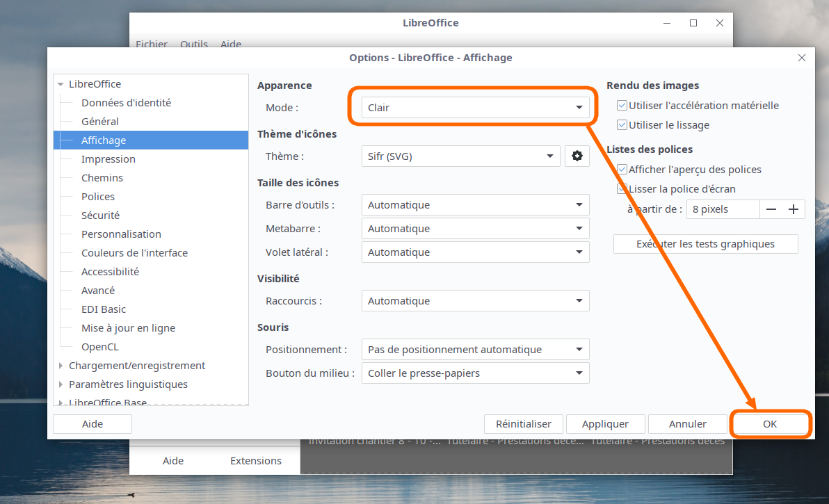Expand the Chargement/enregistrement tree node
The width and height of the screenshot is (829, 504).
pyautogui.click(x=61, y=366)
